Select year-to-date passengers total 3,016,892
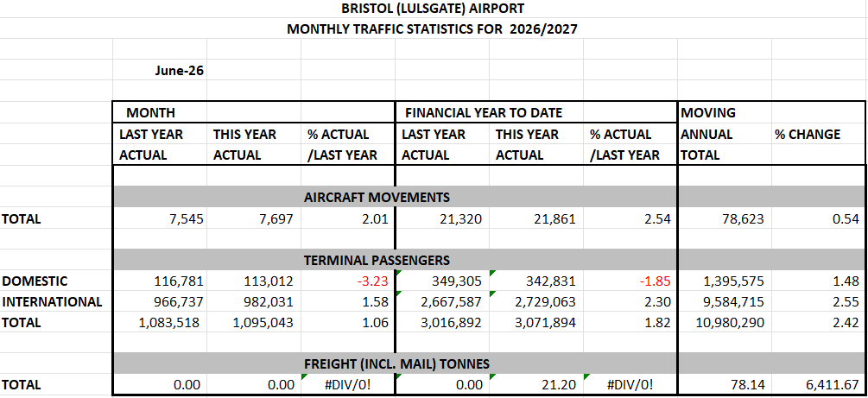This screenshot has width=868, height=398. [442, 323]
